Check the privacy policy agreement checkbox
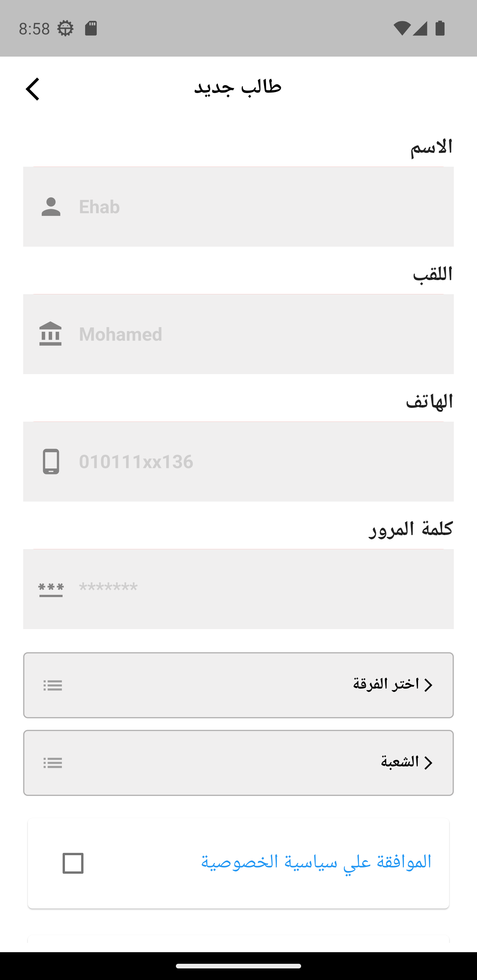The height and width of the screenshot is (980, 477). click(73, 863)
